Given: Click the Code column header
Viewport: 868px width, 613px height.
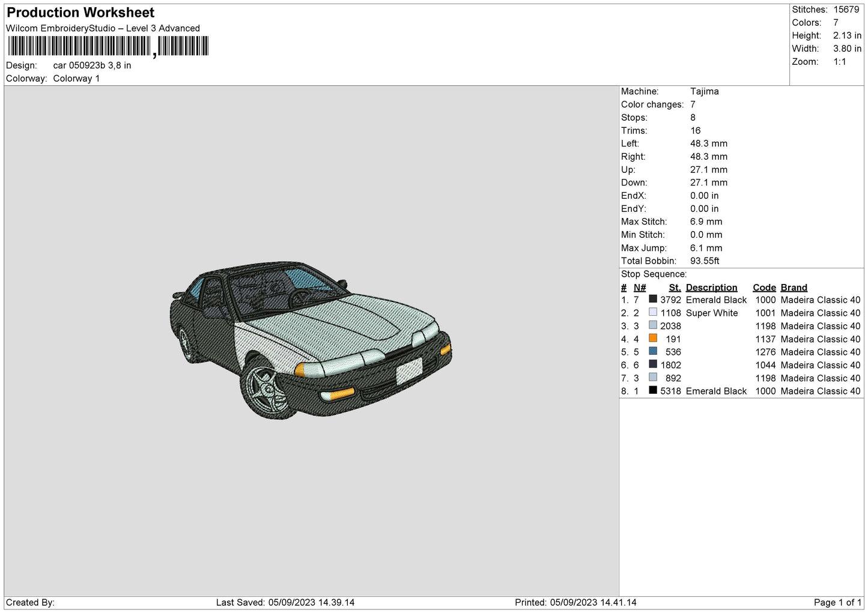Looking at the screenshot, I should pyautogui.click(x=764, y=288).
